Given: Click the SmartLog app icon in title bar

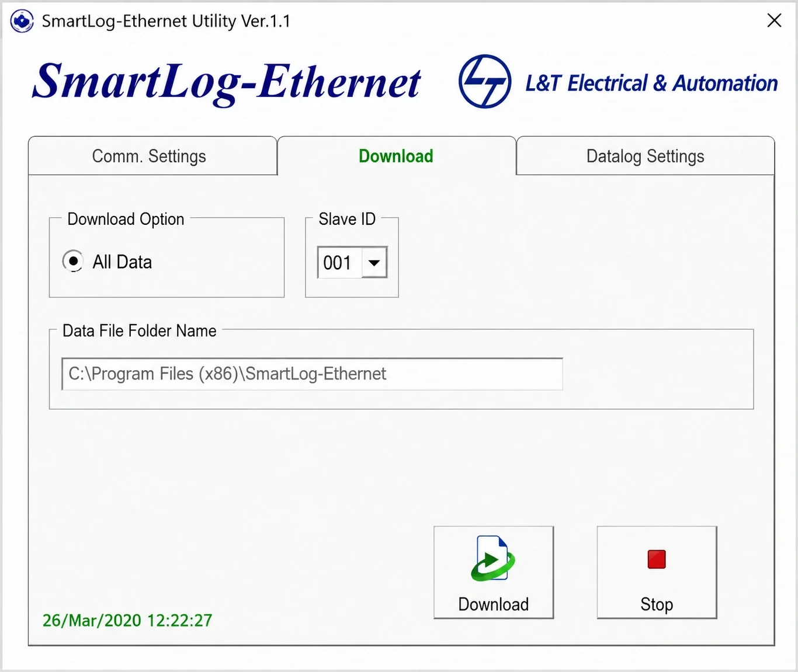Looking at the screenshot, I should [22, 21].
